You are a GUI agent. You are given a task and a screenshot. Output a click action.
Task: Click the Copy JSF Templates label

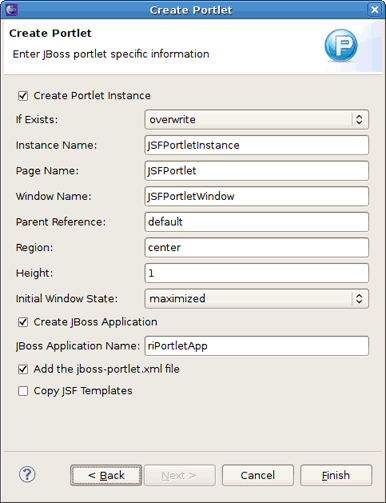83,391
